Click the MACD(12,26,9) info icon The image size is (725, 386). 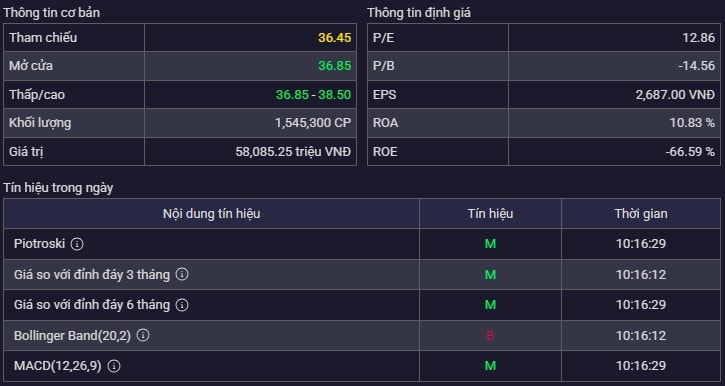(114, 366)
